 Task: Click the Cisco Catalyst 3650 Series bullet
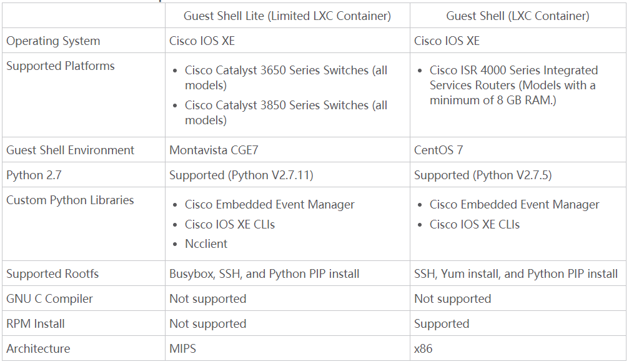tap(286, 77)
